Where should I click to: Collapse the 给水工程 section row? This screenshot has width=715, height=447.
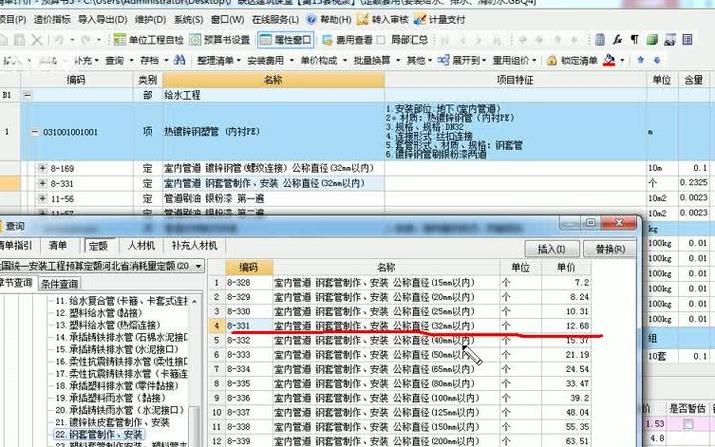[28, 95]
